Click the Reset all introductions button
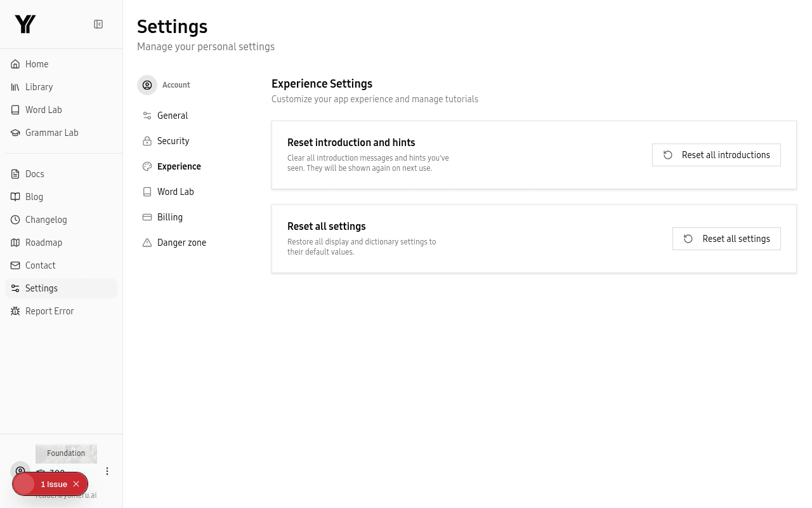This screenshot has width=812, height=508. (x=716, y=155)
